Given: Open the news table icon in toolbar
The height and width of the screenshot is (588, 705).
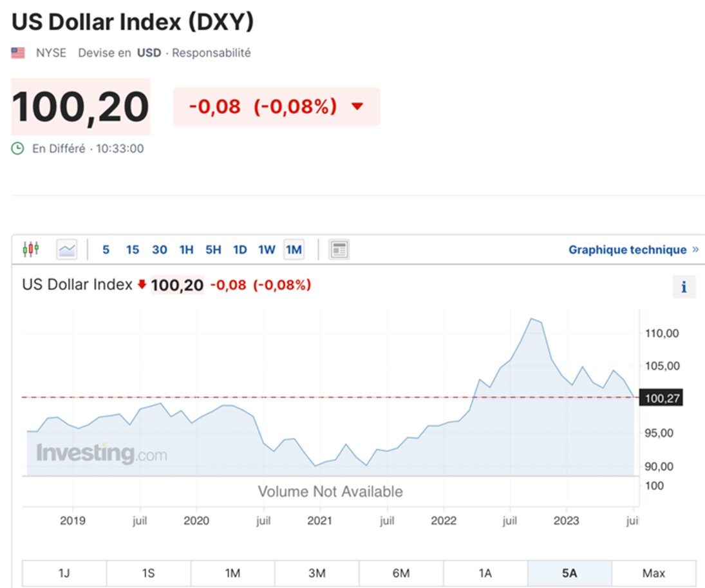Looking at the screenshot, I should point(339,249).
